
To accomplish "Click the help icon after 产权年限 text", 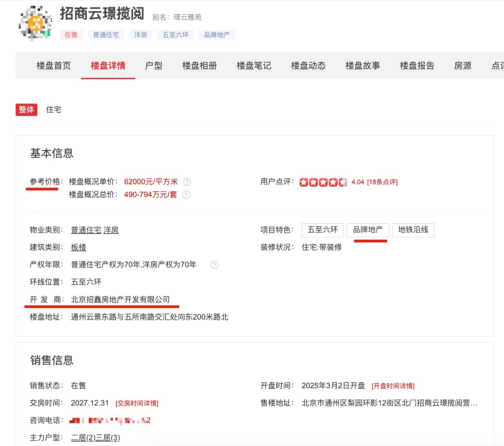I will tap(215, 265).
